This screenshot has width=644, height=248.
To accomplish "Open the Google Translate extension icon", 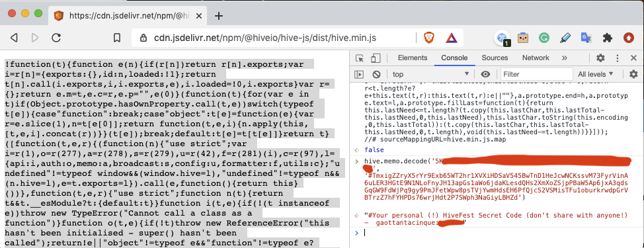I will point(586,38).
